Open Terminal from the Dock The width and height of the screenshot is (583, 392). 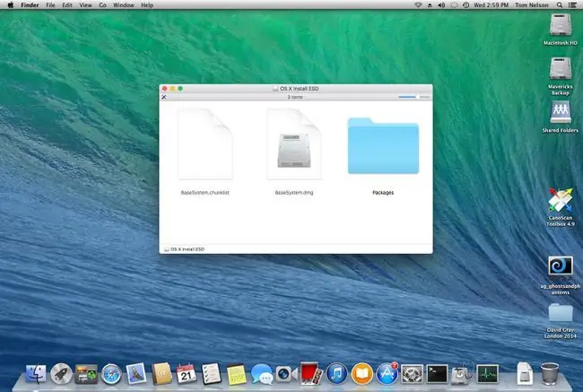point(437,373)
